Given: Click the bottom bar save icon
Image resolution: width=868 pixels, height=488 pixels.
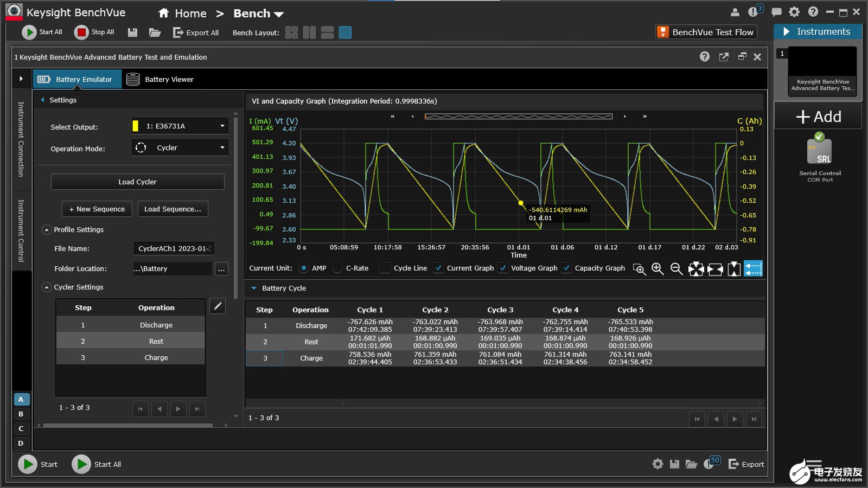Looking at the screenshot, I should pyautogui.click(x=674, y=464).
